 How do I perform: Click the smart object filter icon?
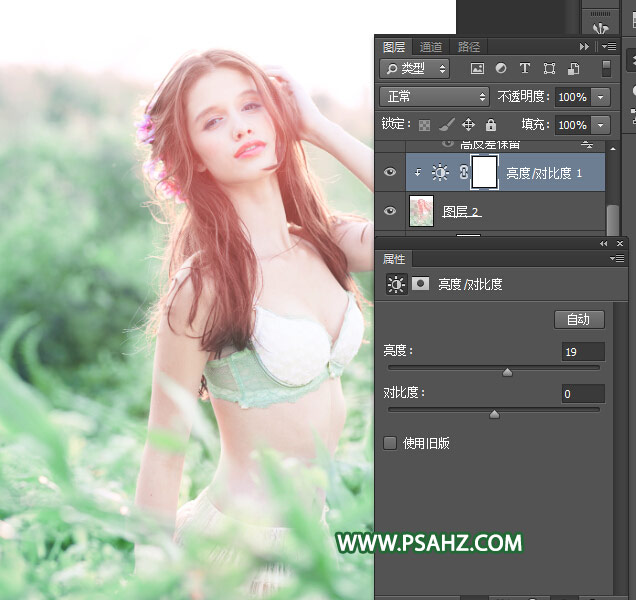pyautogui.click(x=573, y=69)
